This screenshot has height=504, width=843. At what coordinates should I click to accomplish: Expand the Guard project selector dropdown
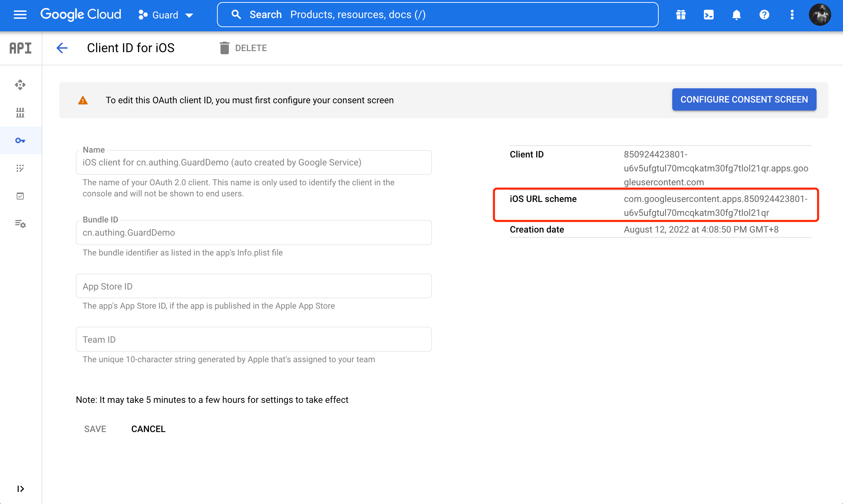pos(166,15)
